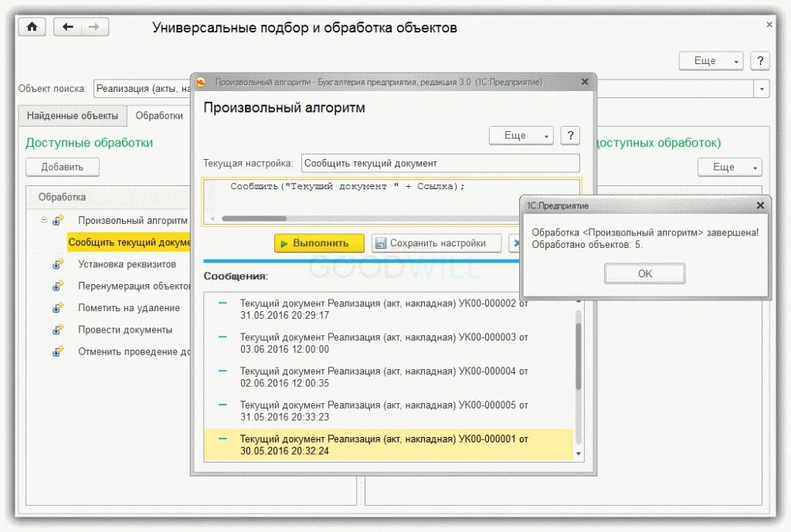Select message for document УК00-000003
Image resolution: width=791 pixels, height=532 pixels.
tap(389, 343)
